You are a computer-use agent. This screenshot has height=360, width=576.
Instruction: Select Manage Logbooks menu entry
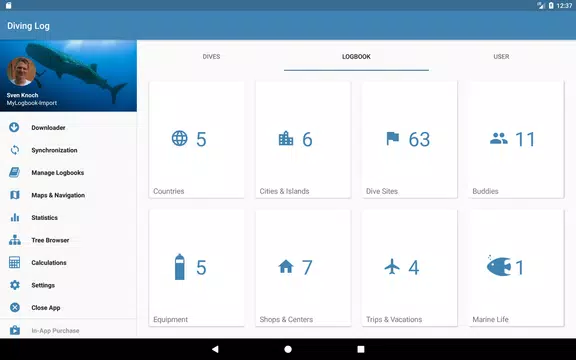(68, 172)
